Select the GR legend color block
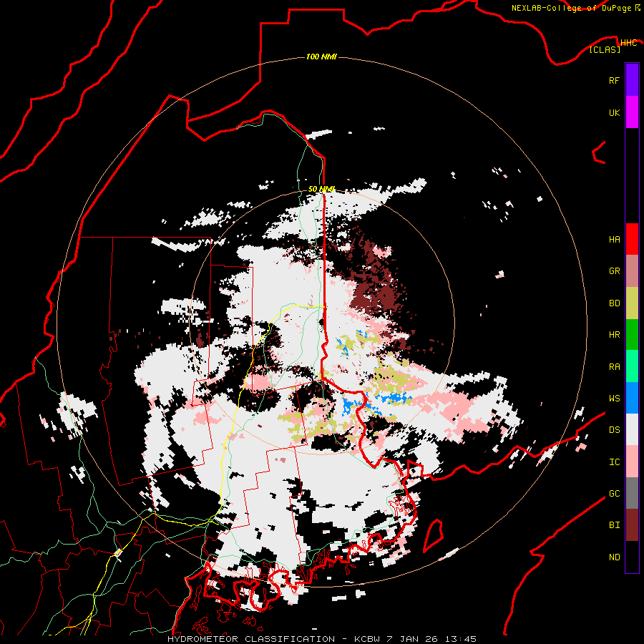This screenshot has height=644, width=644. coord(632,271)
